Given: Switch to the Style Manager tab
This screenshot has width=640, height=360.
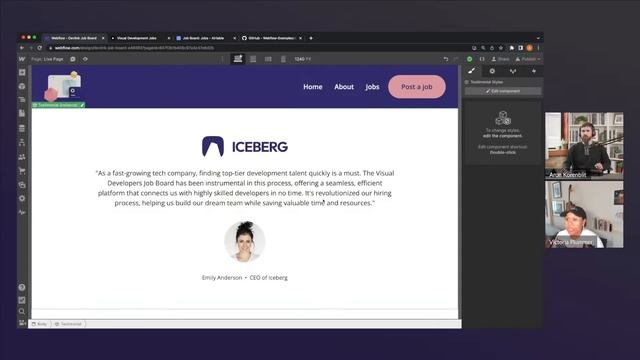Looking at the screenshot, I should [x=513, y=71].
